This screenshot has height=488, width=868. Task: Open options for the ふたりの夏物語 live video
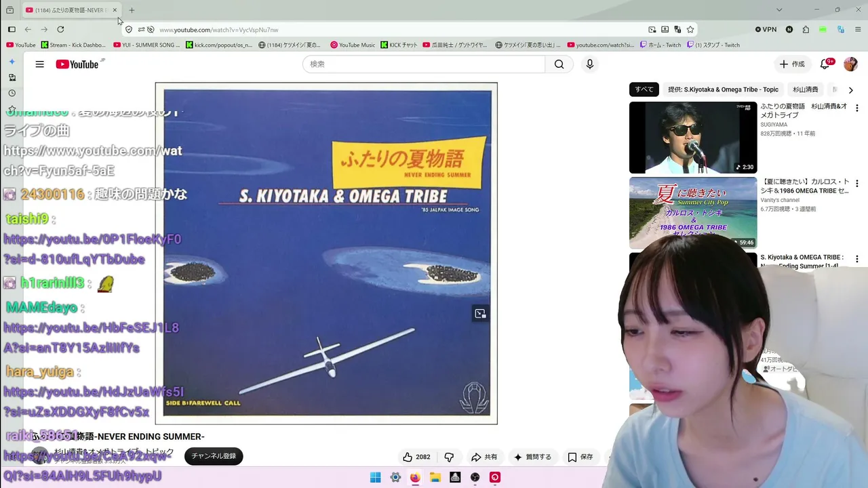point(856,108)
